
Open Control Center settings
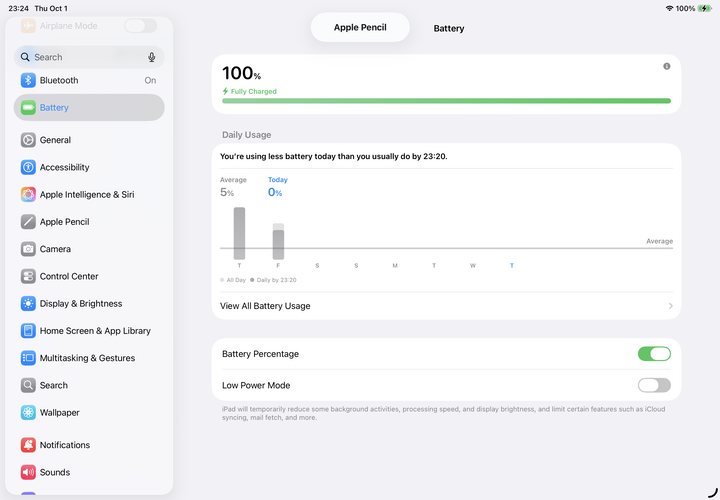click(x=89, y=276)
